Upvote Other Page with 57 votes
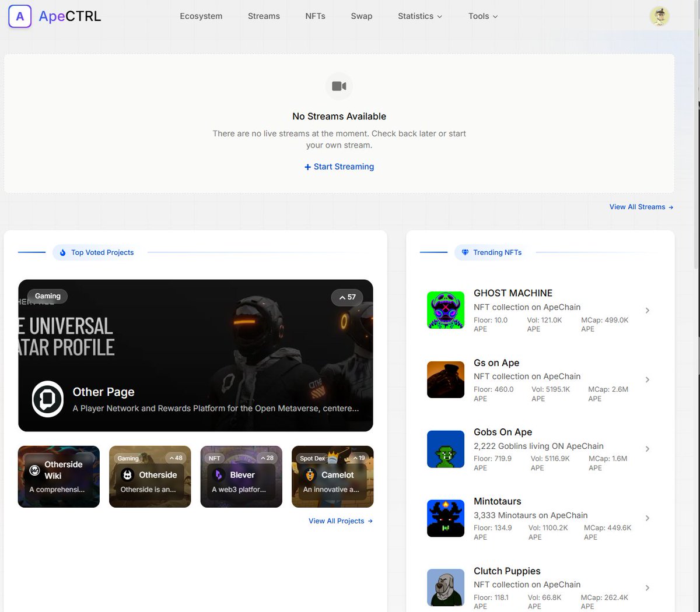This screenshot has width=700, height=612. tap(347, 297)
